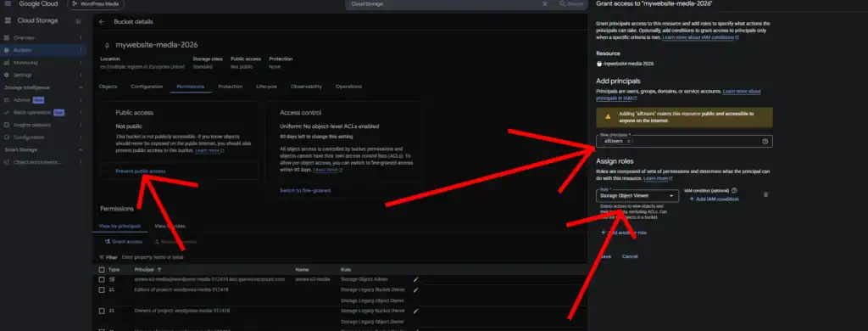Open Learn more about IAM conditions link
The image size is (868, 331).
[x=700, y=37]
